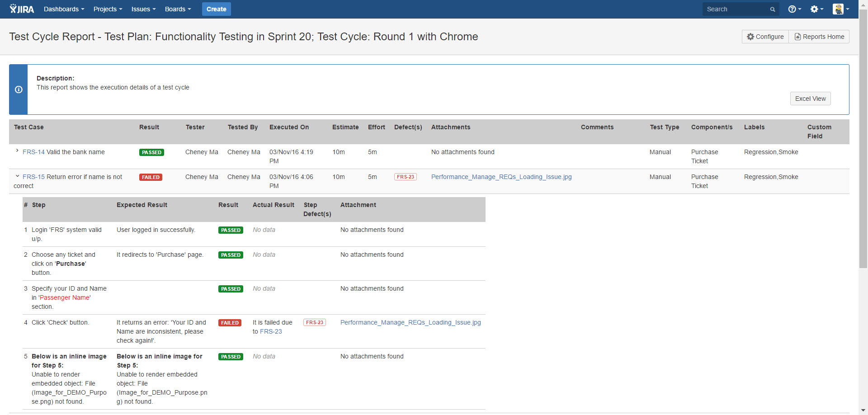Image resolution: width=868 pixels, height=415 pixels.
Task: Open the administration gear menu
Action: 816,9
